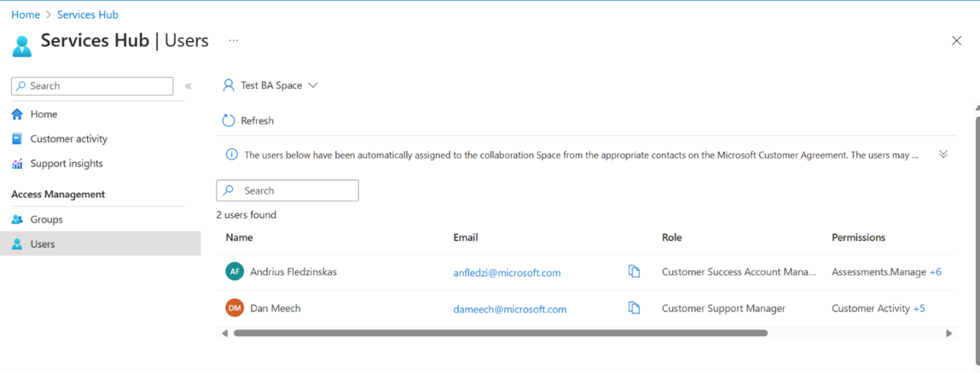Click the Customer activity icon
The height and width of the screenshot is (373, 980).
(x=17, y=139)
